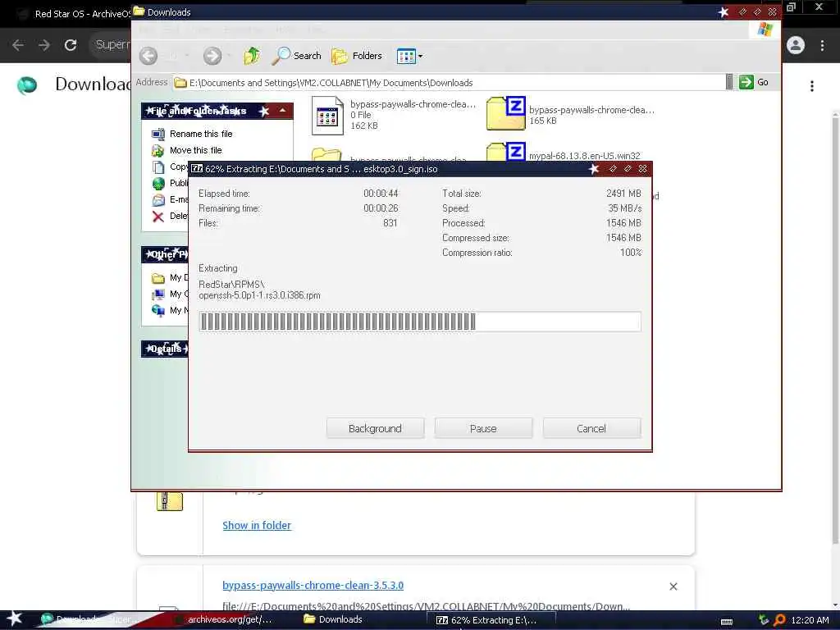Open the address bar dropdown arrow
840x630 pixels.
[729, 82]
